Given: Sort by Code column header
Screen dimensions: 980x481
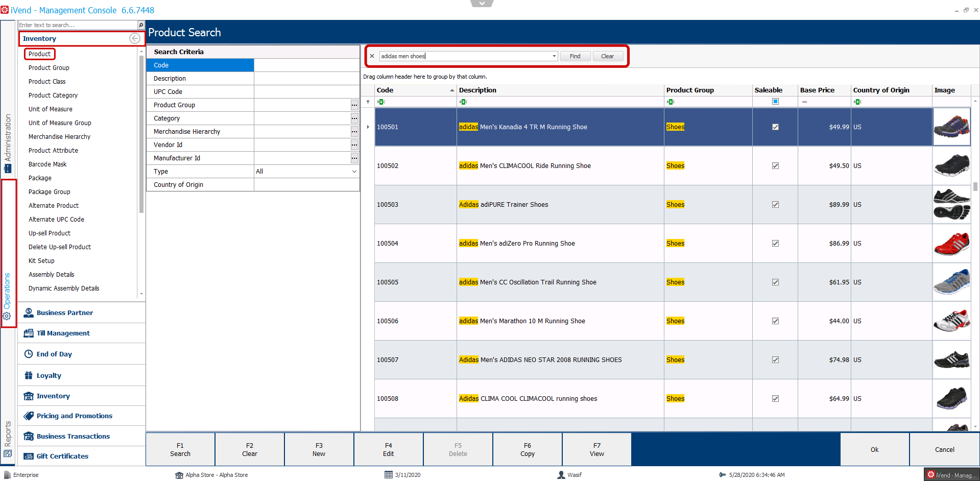Looking at the screenshot, I should click(x=415, y=90).
